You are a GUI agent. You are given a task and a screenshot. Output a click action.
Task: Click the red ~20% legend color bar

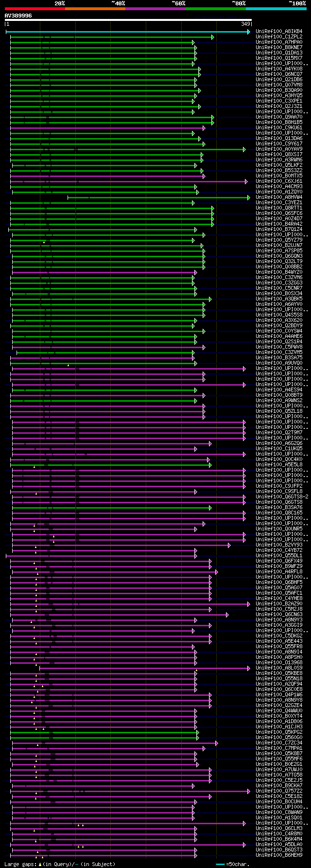point(35,8)
